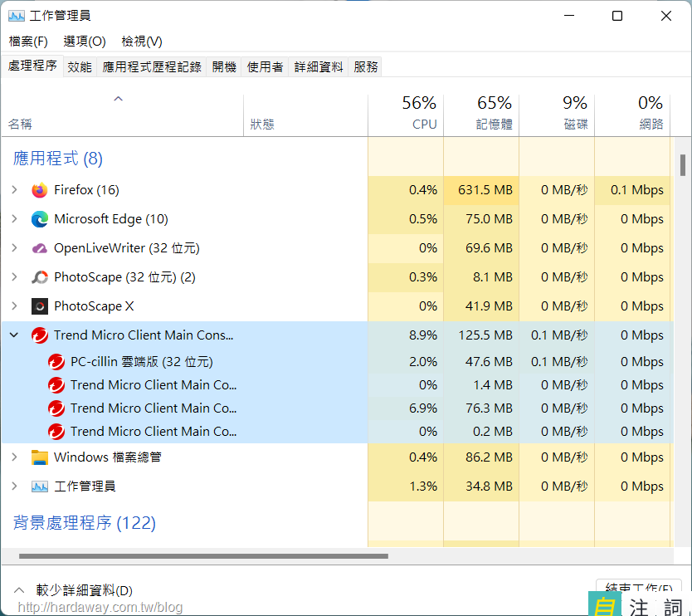Select the Microsoft Edge (10) row name

(x=111, y=219)
